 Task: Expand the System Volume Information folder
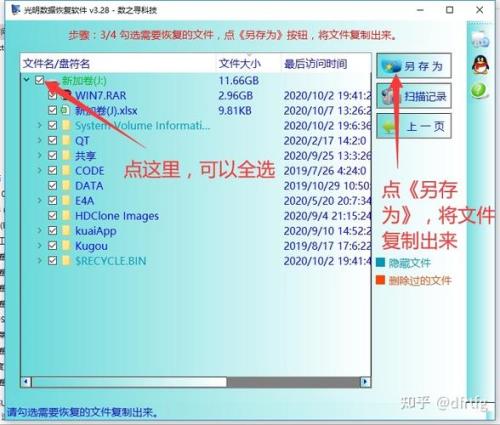pos(39,125)
